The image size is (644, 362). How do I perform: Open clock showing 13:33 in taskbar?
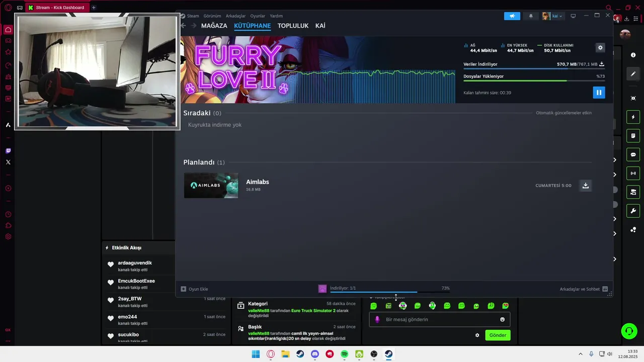(x=629, y=354)
